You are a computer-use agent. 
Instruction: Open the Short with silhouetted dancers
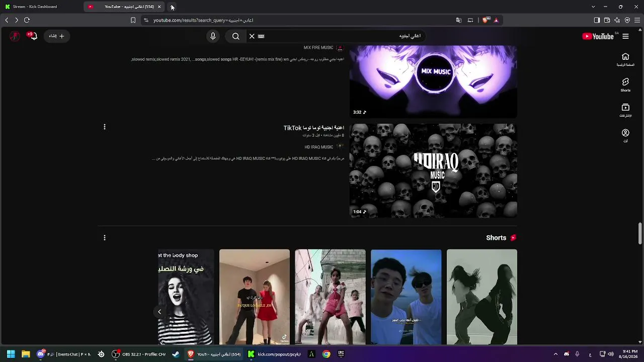(x=482, y=297)
